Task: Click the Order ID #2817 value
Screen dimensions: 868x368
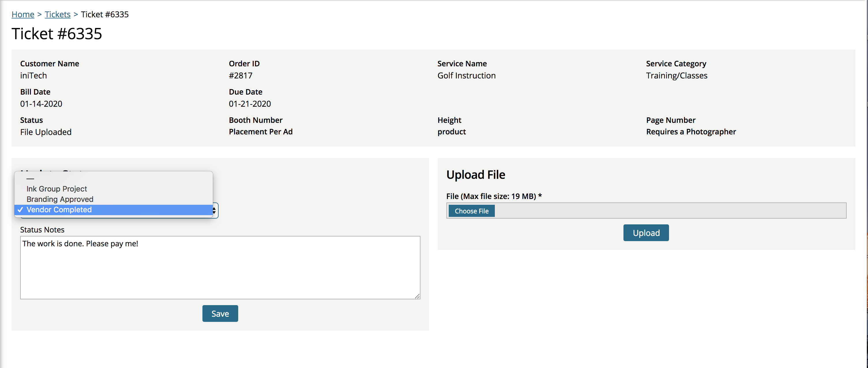Action: coord(240,76)
